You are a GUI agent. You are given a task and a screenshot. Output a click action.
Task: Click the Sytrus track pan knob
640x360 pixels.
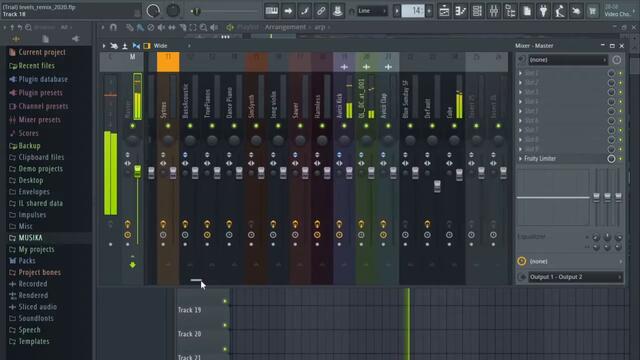tap(168, 140)
